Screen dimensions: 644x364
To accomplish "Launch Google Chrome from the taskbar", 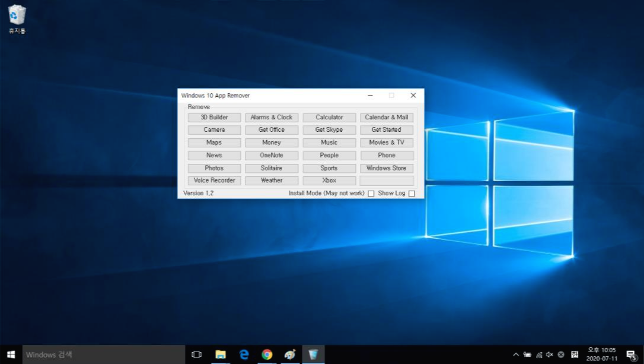I will pyautogui.click(x=267, y=354).
